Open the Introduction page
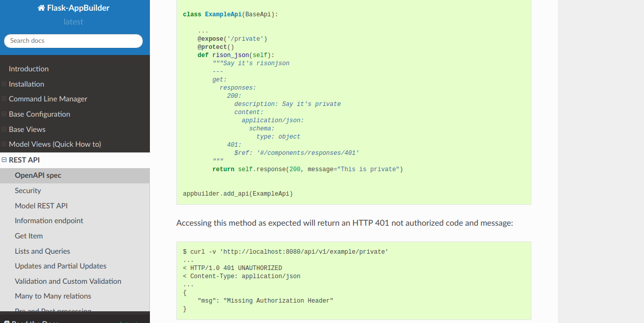Image resolution: width=644 pixels, height=323 pixels. (29, 69)
